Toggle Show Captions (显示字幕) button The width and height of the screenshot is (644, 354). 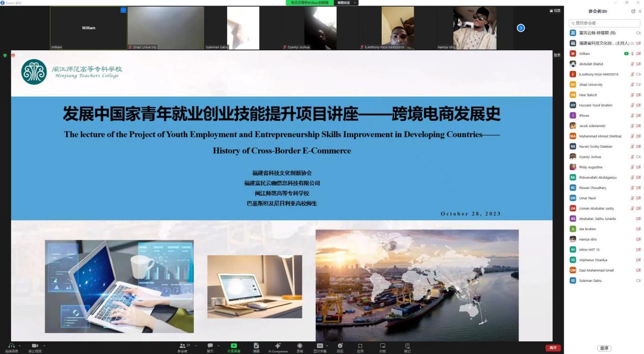coord(320,346)
